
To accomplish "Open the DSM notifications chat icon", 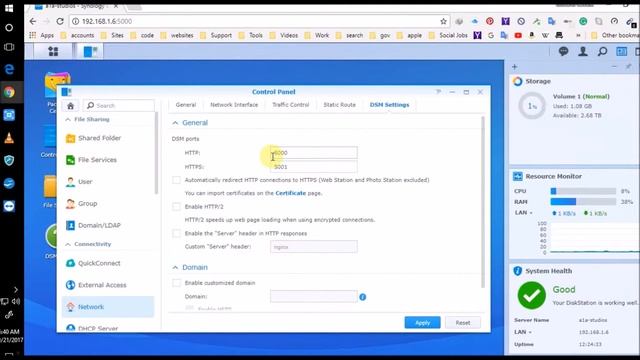I will (x=563, y=51).
